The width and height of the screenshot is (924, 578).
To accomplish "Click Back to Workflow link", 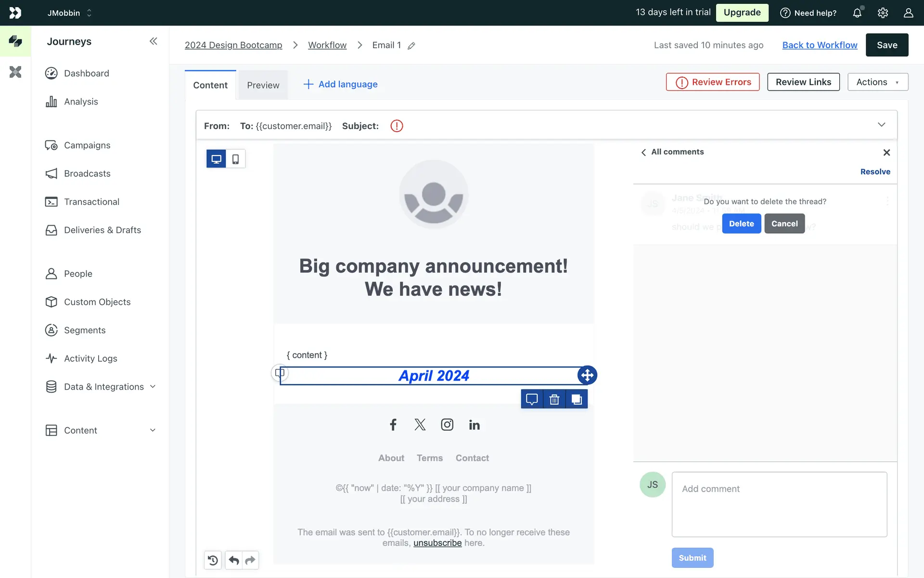I will click(820, 45).
